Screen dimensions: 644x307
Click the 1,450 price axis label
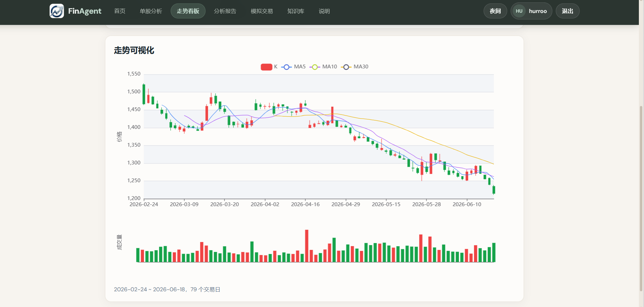(134, 109)
